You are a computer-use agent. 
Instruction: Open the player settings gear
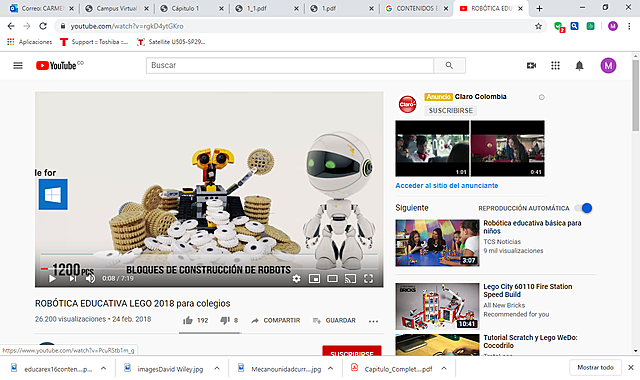(296, 278)
